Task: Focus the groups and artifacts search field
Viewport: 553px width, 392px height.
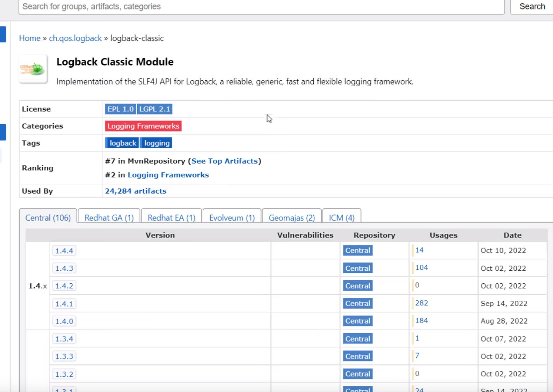Action: [x=261, y=7]
